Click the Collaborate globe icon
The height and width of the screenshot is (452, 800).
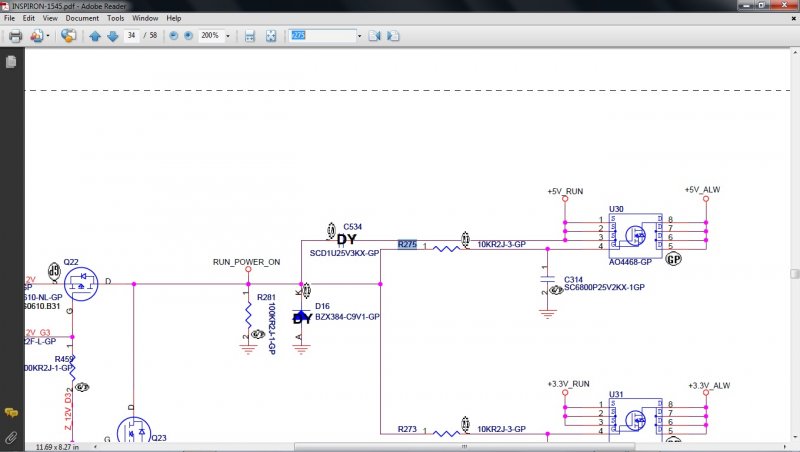[x=68, y=36]
